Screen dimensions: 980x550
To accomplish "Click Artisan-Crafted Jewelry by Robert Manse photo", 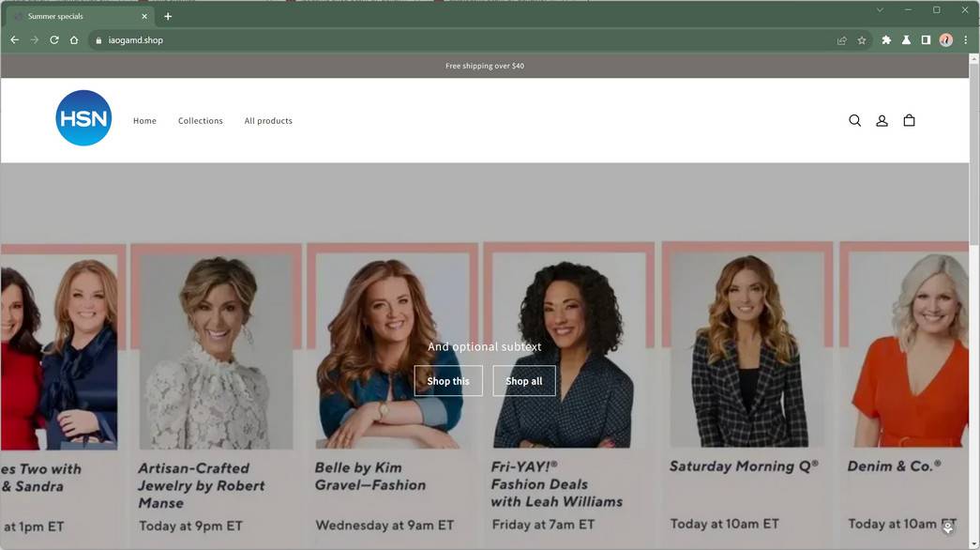I will pyautogui.click(x=217, y=352).
